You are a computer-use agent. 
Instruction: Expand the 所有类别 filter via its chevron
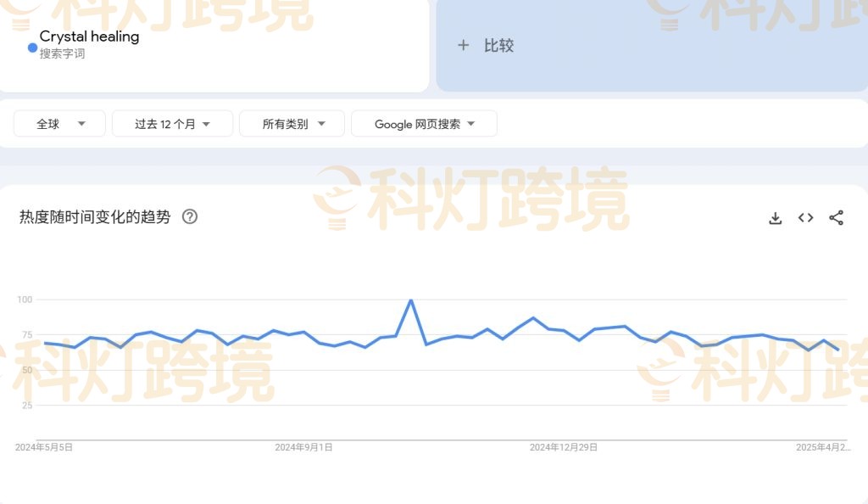tap(321, 123)
